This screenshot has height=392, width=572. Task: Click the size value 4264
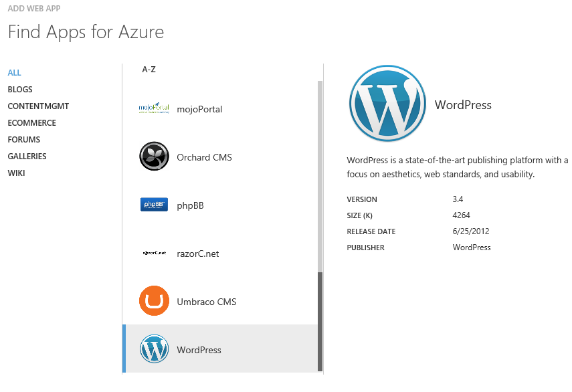pos(461,215)
